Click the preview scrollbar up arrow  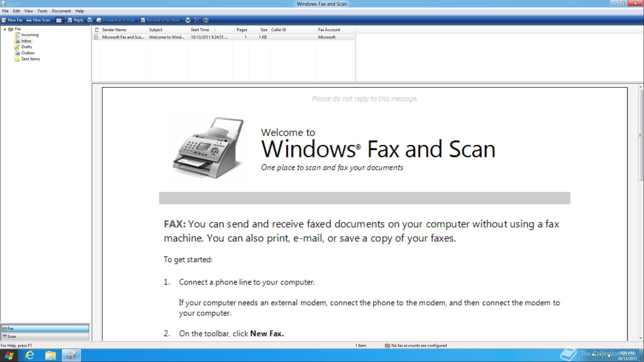pyautogui.click(x=640, y=87)
